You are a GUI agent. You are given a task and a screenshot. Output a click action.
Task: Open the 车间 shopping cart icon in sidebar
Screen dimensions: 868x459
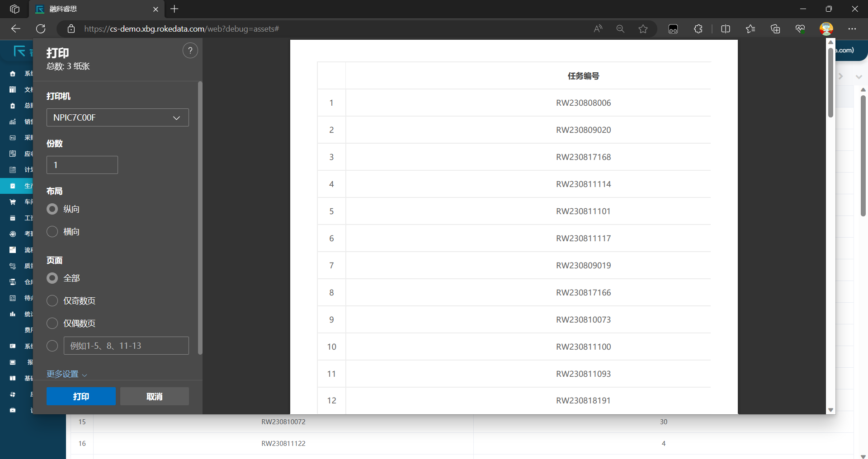(12, 202)
